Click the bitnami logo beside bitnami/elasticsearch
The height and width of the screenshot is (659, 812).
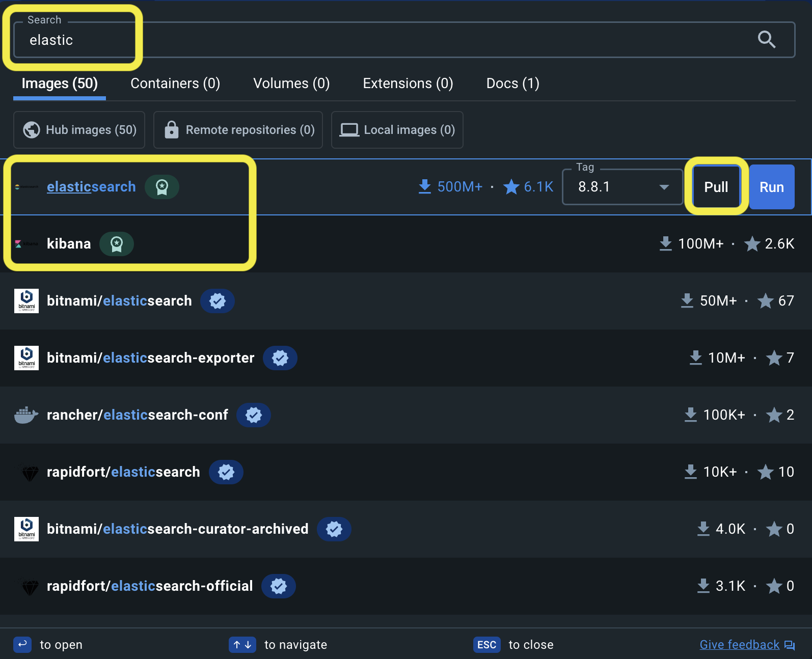26,301
